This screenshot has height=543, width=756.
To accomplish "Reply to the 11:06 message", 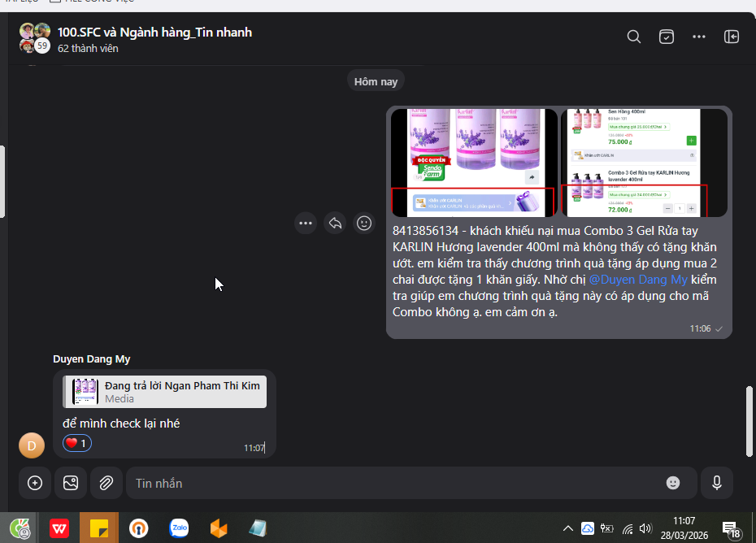I will click(x=335, y=224).
